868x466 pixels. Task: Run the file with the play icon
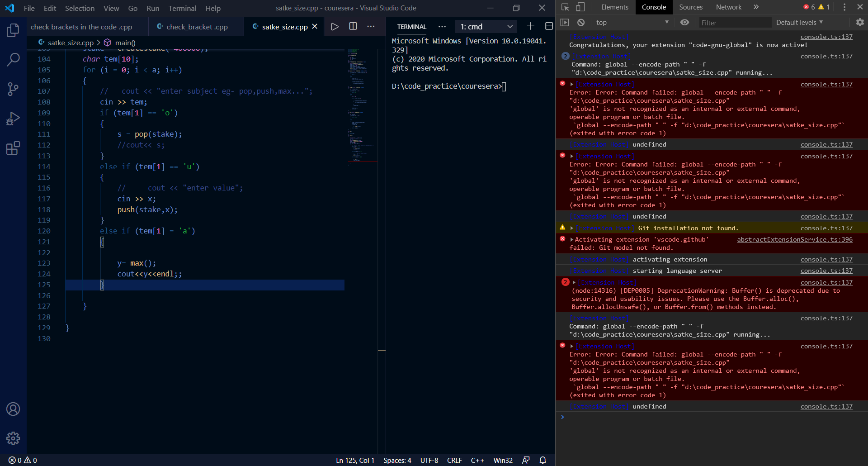tap(335, 26)
